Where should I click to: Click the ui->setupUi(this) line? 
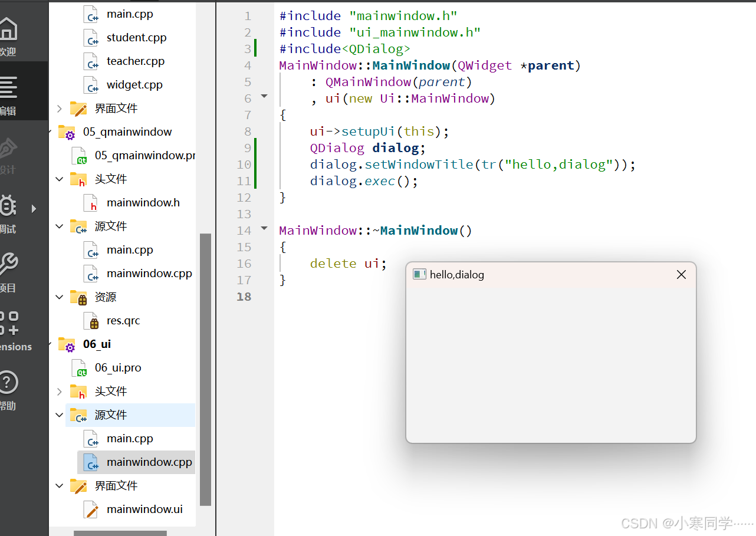point(380,131)
